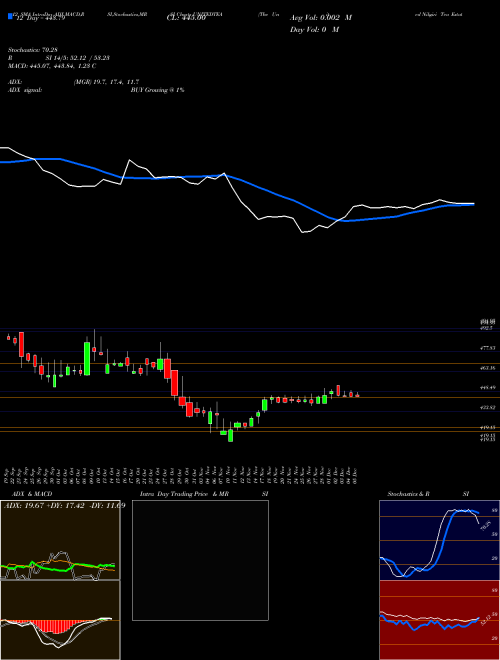This screenshot has height=660, width=500.
Task: Click the MACD red histogram chart
Action: [60, 620]
